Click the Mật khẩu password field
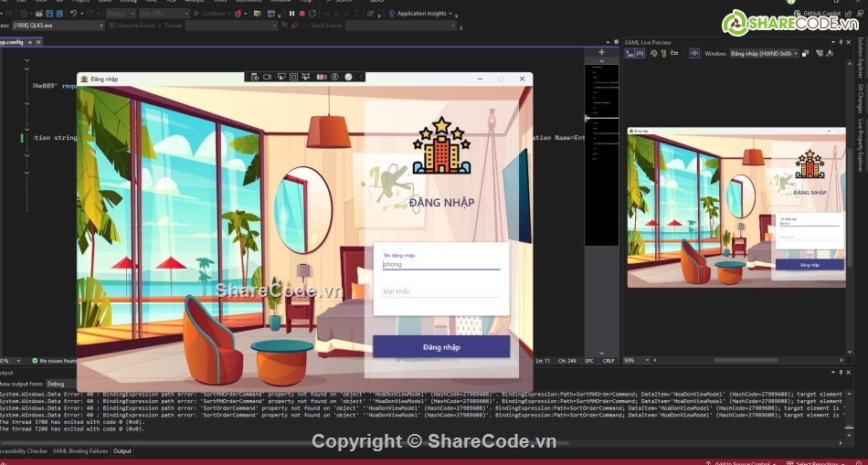 point(441,292)
